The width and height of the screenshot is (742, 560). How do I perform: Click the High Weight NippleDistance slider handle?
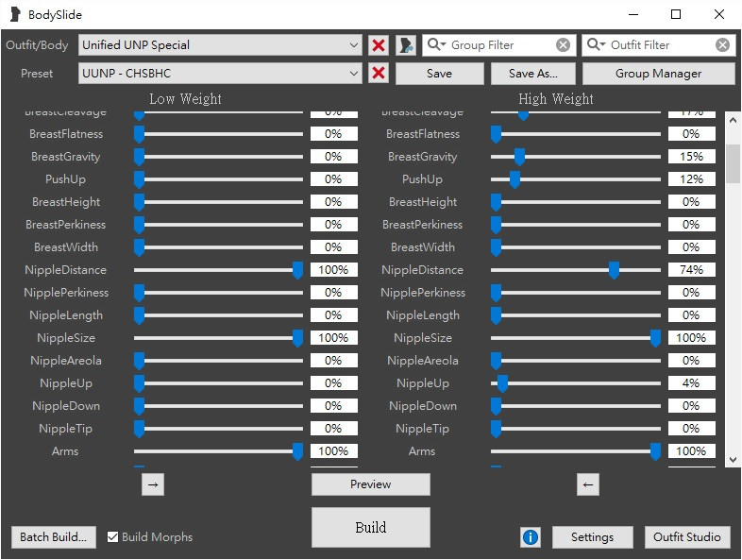[614, 270]
